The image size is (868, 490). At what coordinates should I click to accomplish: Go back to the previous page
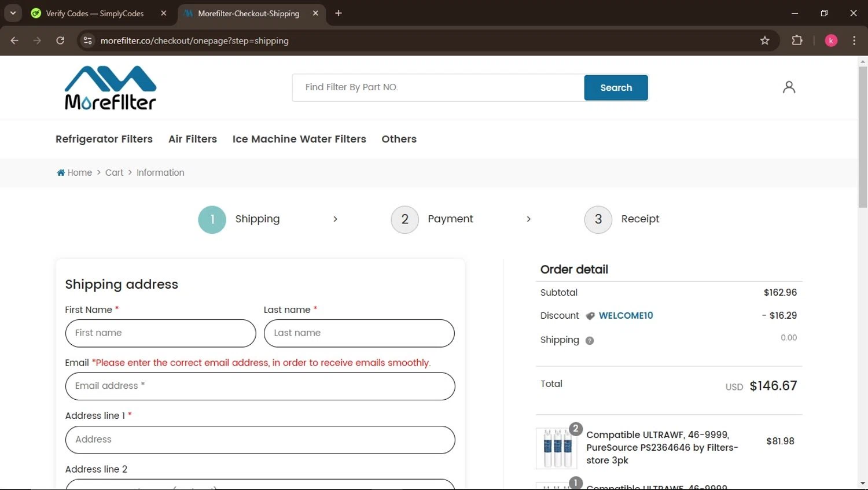coord(14,40)
